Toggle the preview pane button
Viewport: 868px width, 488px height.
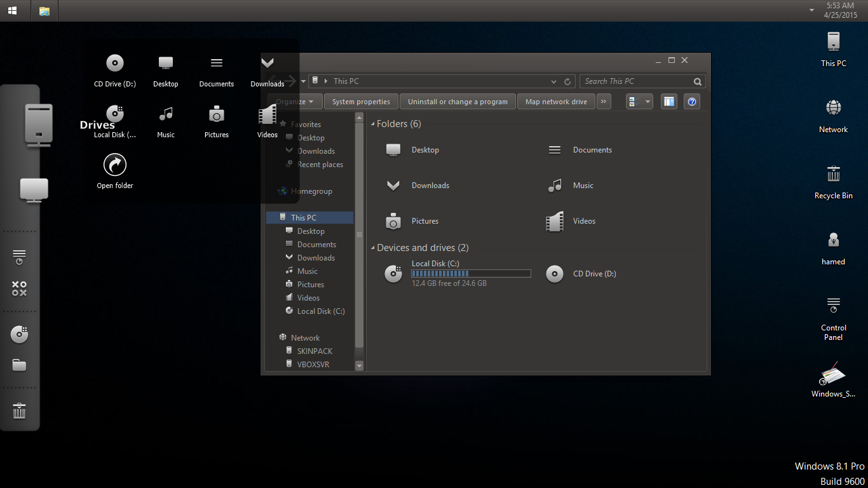(668, 102)
